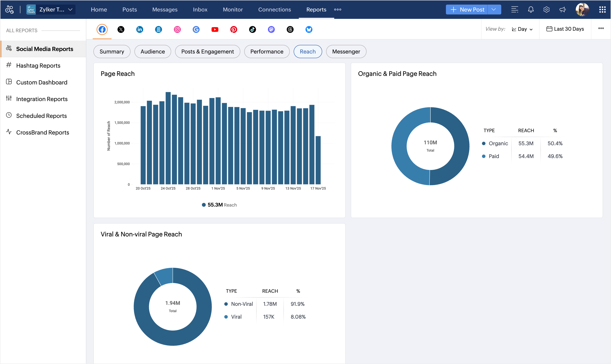Expand the New Post dropdown arrow
Screen dimensions: 611x364
pos(494,10)
